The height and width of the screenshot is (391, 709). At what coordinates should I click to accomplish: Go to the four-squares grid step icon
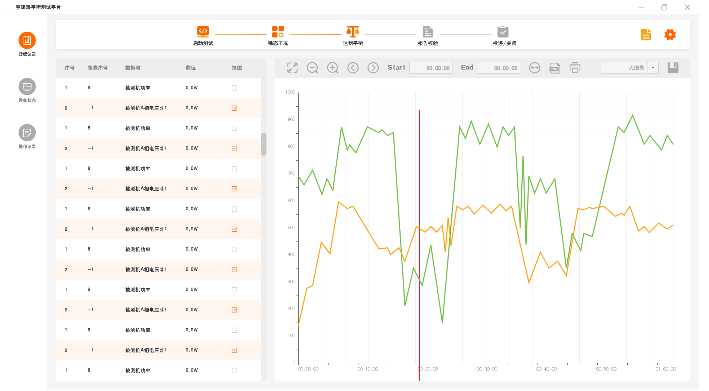(x=278, y=32)
